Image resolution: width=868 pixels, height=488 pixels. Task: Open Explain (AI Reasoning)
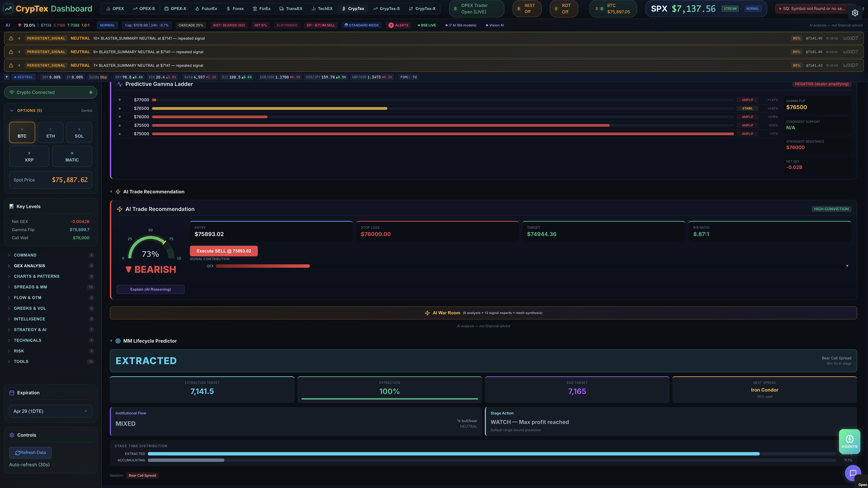point(150,289)
